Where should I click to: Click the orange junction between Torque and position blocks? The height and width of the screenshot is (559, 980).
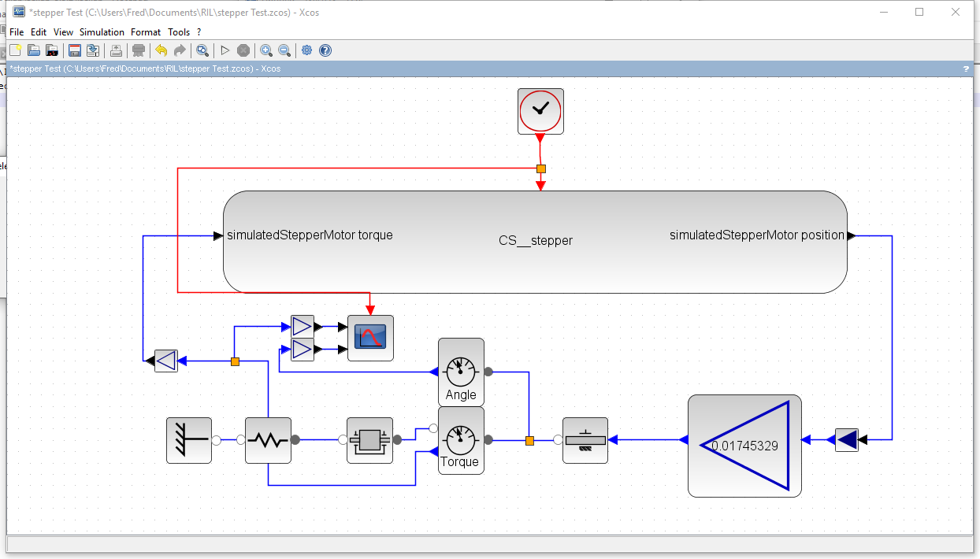click(529, 440)
